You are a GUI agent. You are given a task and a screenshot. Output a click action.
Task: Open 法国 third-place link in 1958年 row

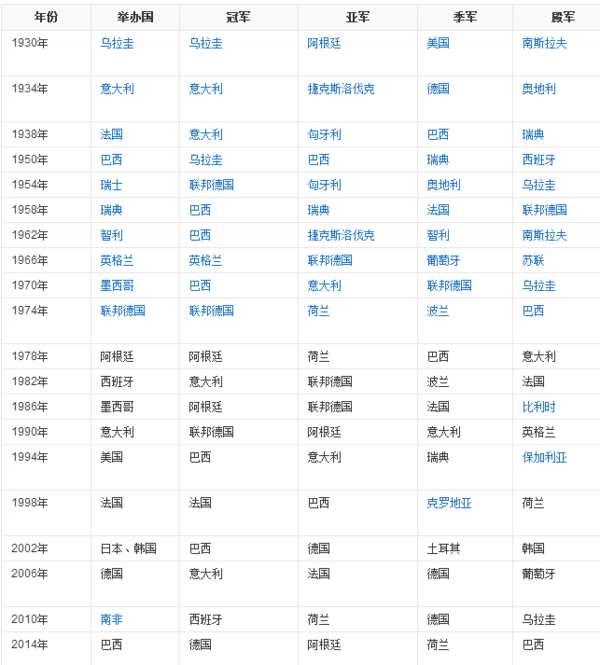pos(438,210)
